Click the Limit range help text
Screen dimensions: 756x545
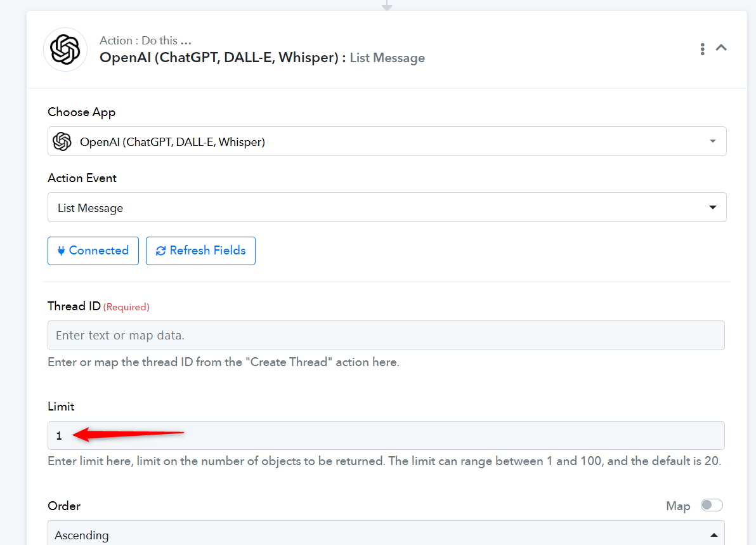(x=384, y=461)
